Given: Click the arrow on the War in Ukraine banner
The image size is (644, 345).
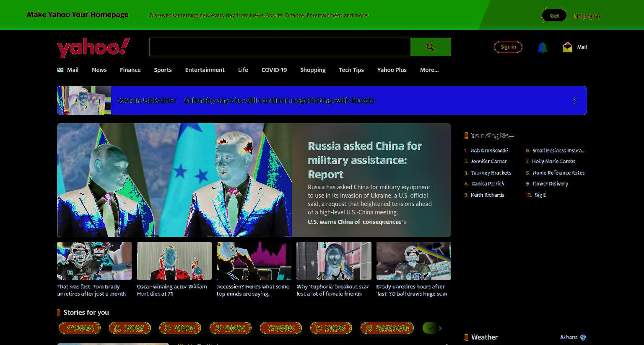Looking at the screenshot, I should [x=575, y=101].
